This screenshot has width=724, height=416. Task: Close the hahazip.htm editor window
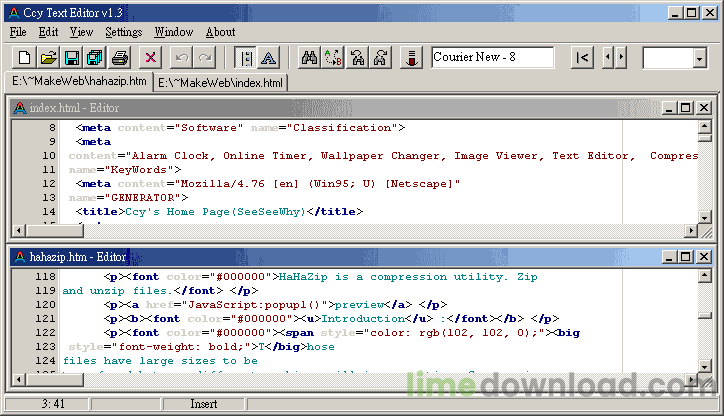coord(704,257)
